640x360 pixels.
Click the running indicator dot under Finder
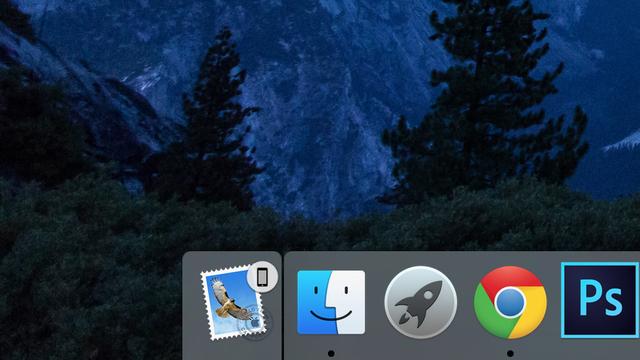(331, 353)
